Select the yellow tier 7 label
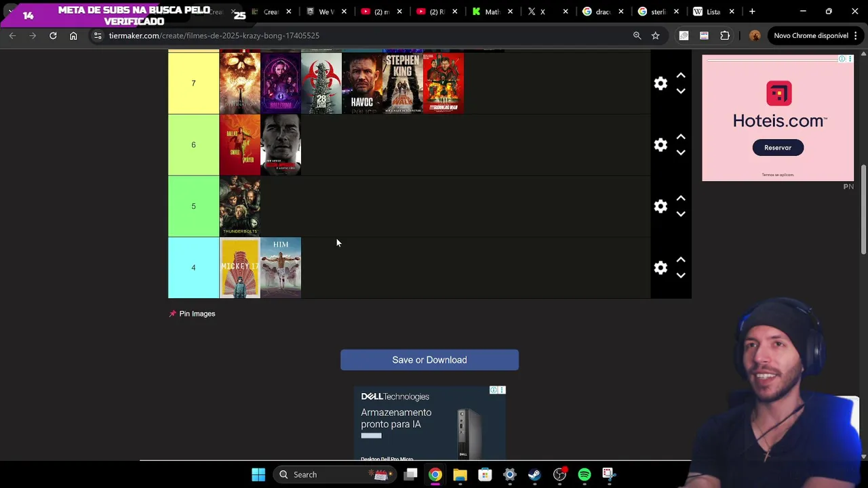 (193, 83)
